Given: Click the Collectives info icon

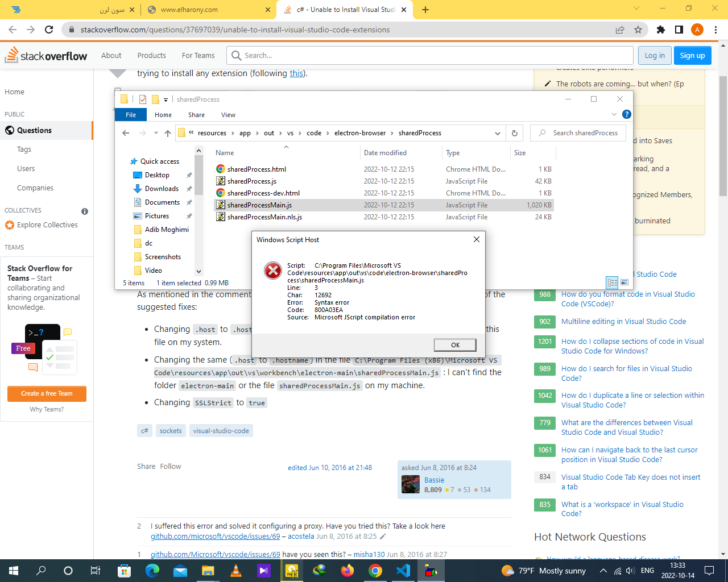Looking at the screenshot, I should (x=85, y=211).
